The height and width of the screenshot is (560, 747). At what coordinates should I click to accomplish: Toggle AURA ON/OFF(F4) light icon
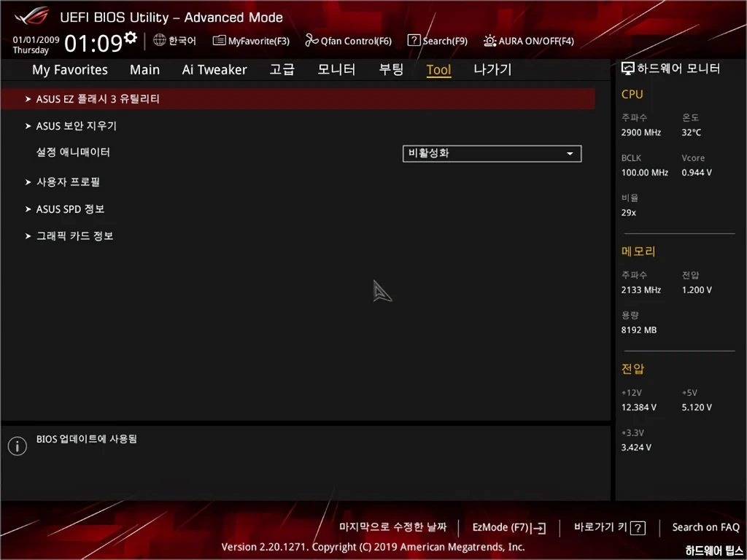[x=489, y=41]
